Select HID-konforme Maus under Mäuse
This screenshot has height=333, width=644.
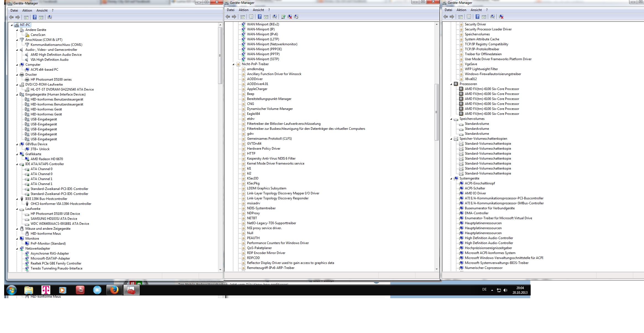46,234
